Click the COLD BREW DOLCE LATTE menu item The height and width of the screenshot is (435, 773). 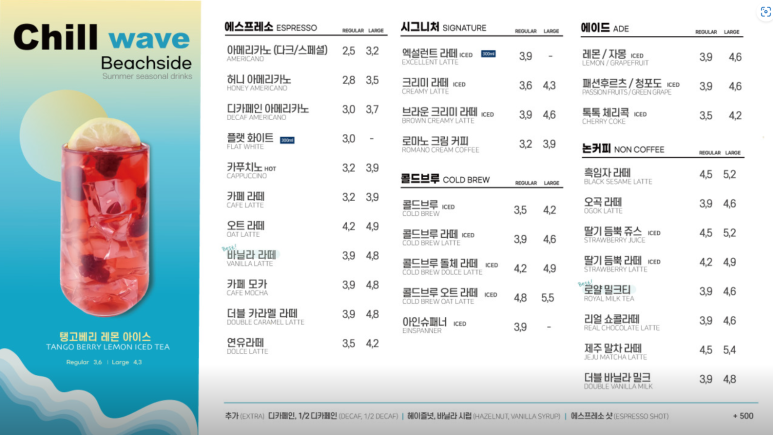pyautogui.click(x=450, y=267)
